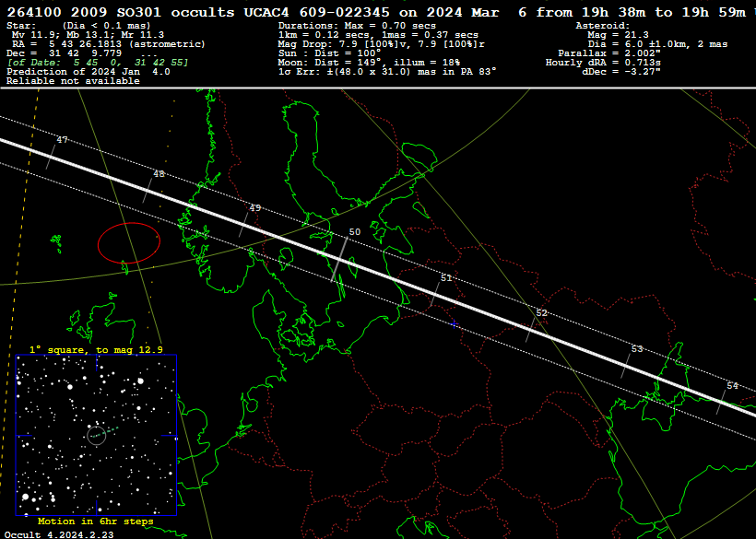Click 'Moon: Dist = 149°, illum = 18%'
The image size is (756, 539).
click(369, 62)
